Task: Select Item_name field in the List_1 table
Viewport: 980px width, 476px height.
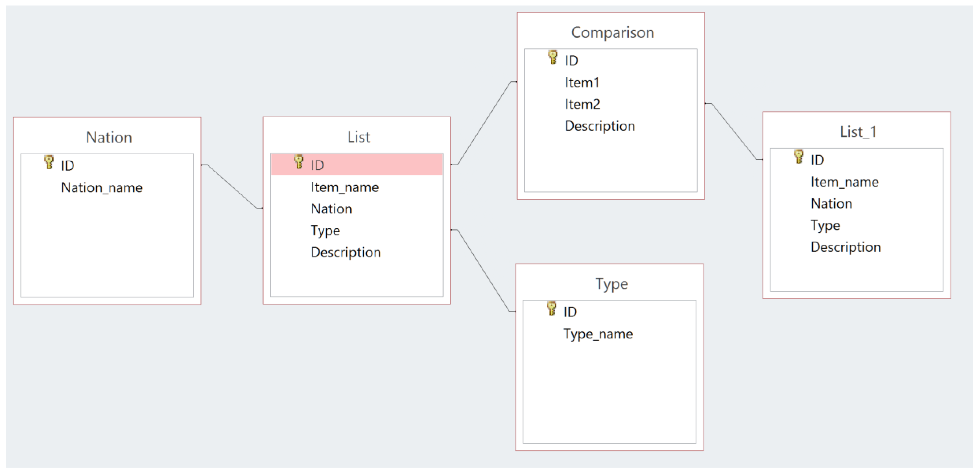Action: pyautogui.click(x=844, y=182)
